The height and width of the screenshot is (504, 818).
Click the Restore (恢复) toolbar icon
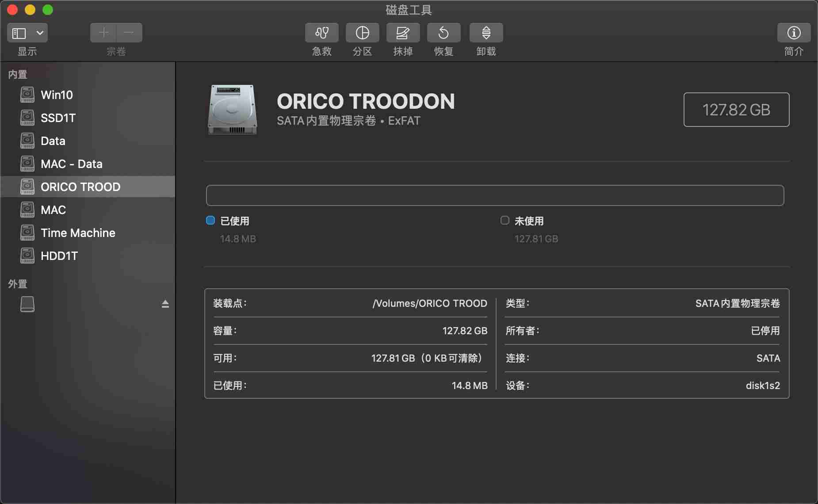tap(443, 33)
